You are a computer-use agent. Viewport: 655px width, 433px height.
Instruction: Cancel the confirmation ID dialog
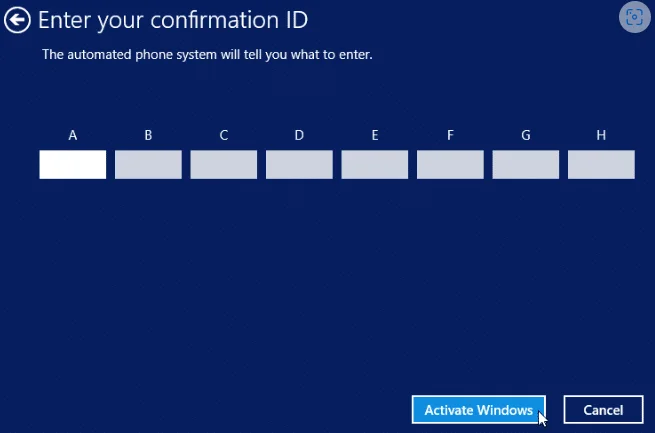(603, 410)
